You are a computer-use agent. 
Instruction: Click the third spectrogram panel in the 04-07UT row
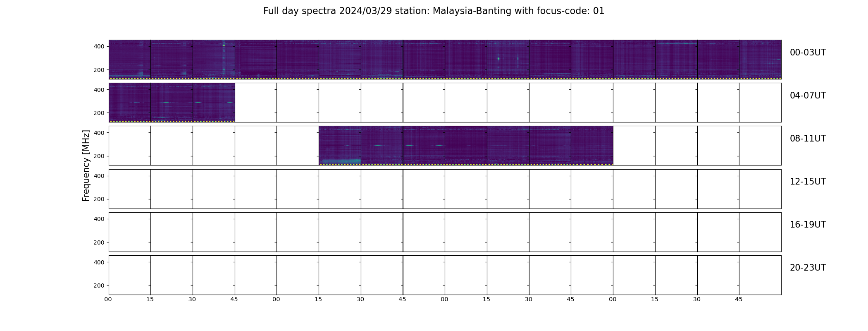[214, 103]
